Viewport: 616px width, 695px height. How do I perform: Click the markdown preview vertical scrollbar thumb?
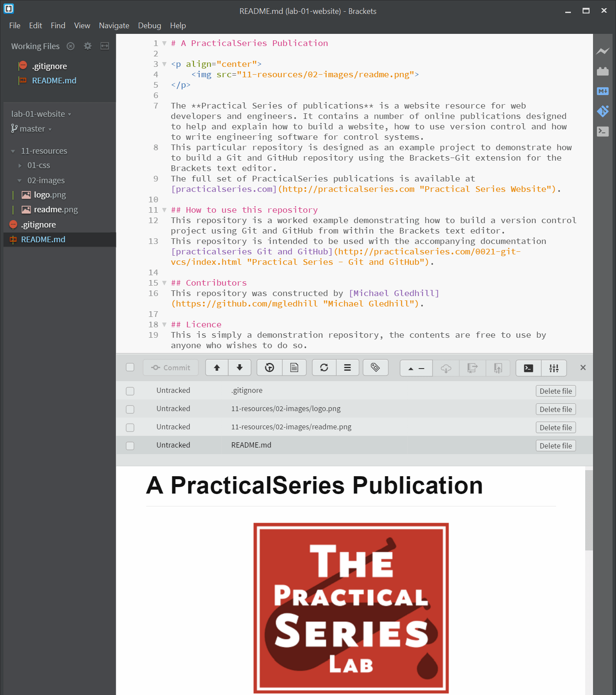click(589, 510)
